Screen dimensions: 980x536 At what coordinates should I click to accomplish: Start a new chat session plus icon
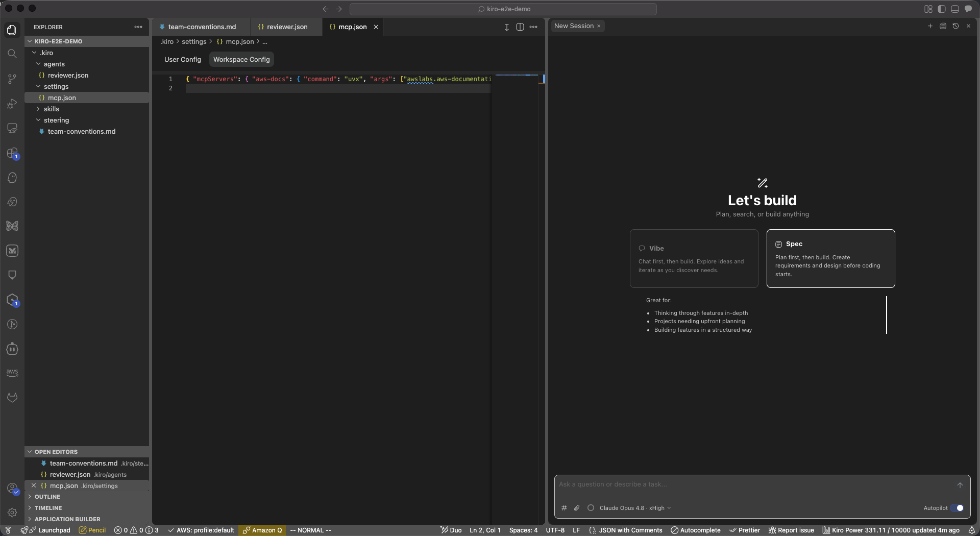coord(930,26)
